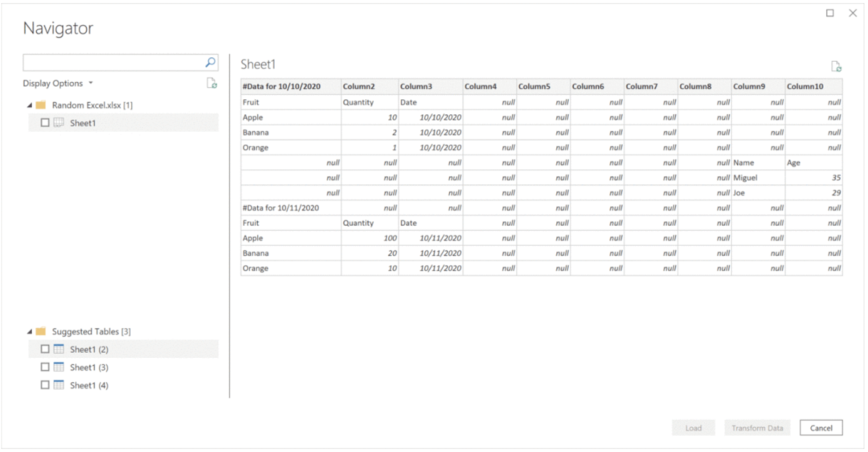Click into the navigator search field
868x452 pixels.
[x=113, y=63]
